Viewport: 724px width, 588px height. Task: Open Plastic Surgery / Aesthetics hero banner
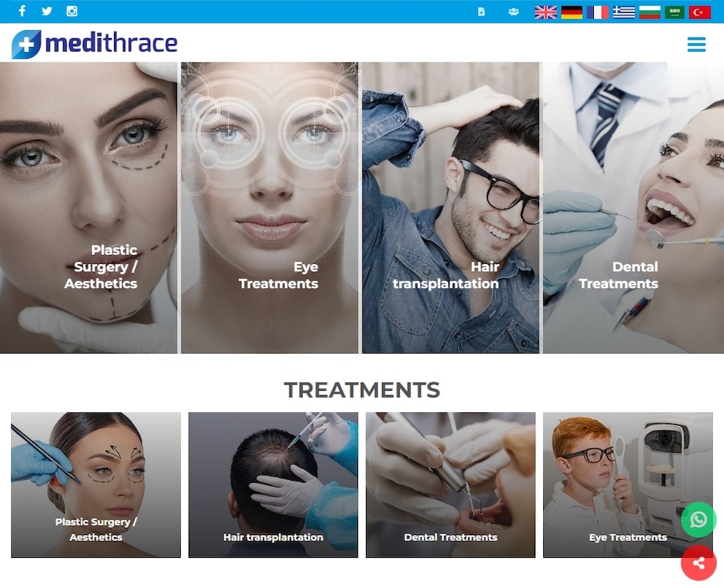[x=88, y=208]
